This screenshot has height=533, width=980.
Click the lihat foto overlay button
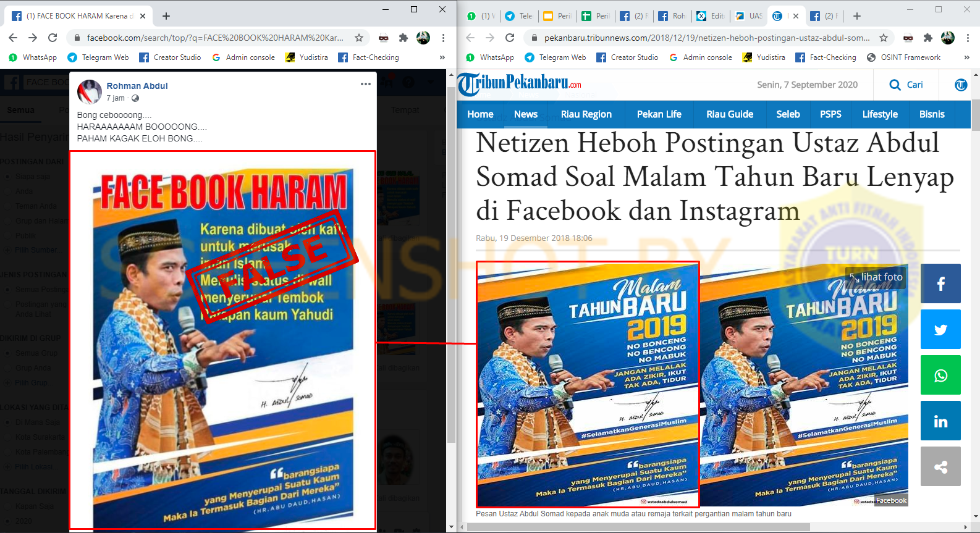tap(876, 277)
